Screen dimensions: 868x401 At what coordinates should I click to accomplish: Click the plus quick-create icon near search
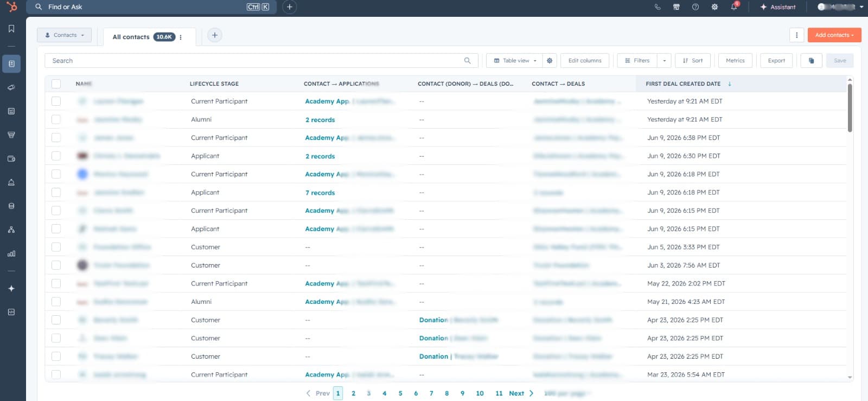(290, 7)
